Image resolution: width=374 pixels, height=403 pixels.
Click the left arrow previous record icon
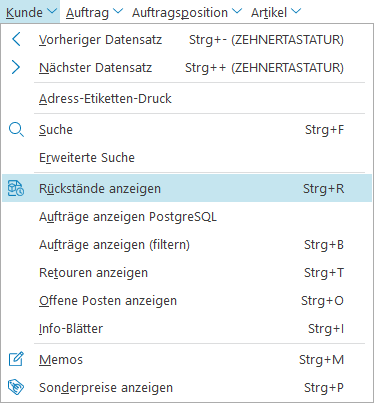click(16, 39)
